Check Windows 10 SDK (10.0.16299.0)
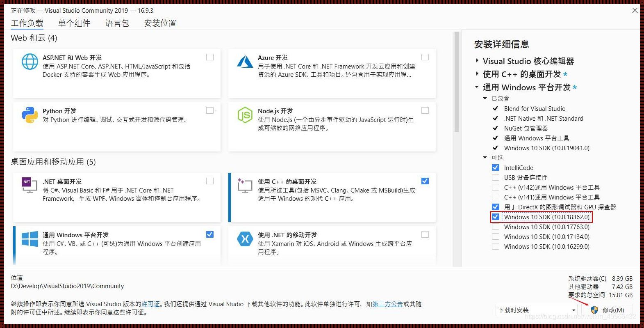Image resolution: width=644 pixels, height=328 pixels. tap(496, 246)
